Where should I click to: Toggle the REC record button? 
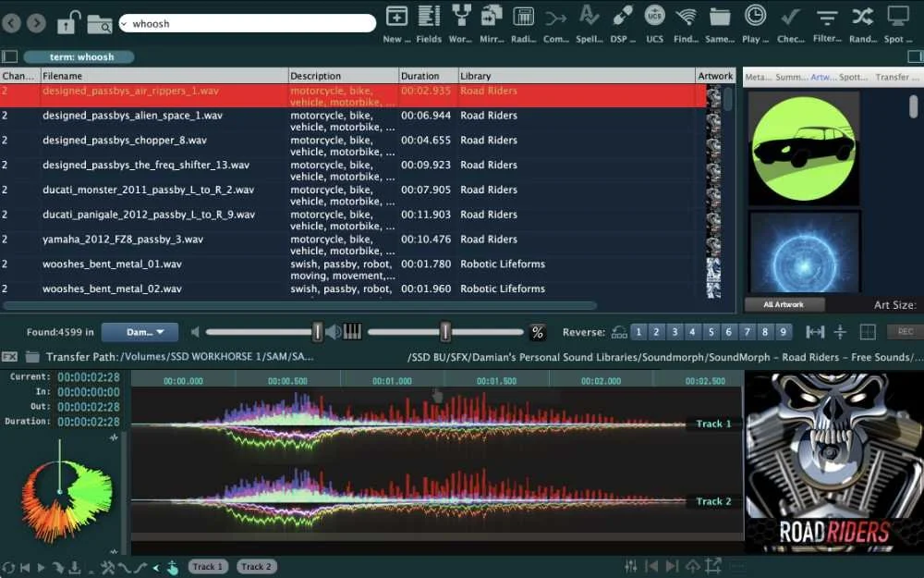904,331
